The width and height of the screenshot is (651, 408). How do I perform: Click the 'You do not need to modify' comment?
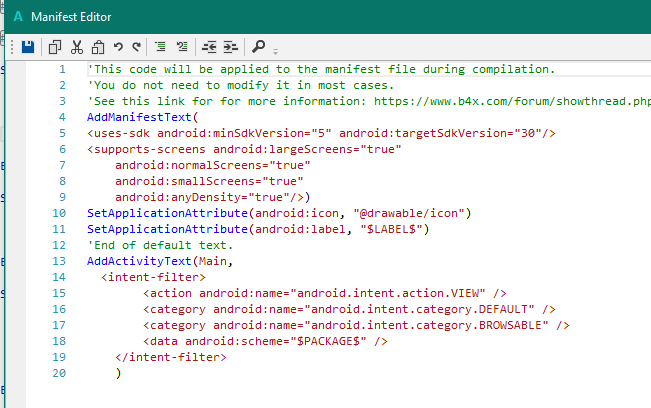click(x=241, y=85)
